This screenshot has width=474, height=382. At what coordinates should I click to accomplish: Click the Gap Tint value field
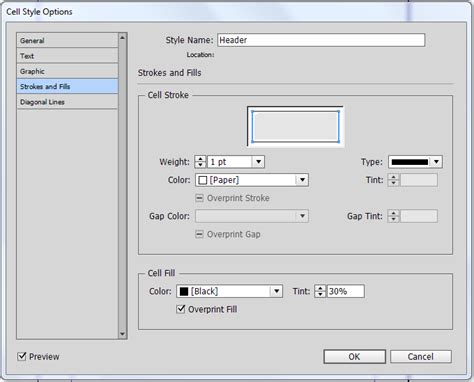pyautogui.click(x=419, y=216)
